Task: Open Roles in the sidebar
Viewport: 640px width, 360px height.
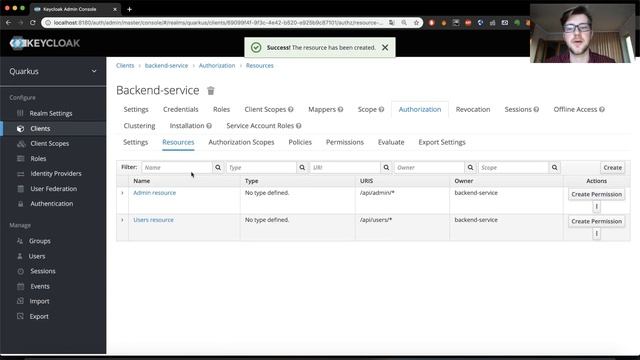Action: [x=38, y=159]
